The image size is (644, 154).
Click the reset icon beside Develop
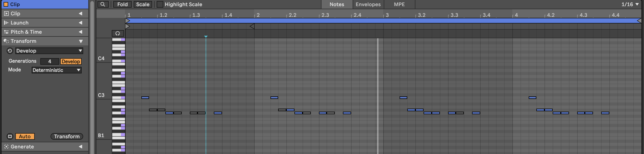coord(10,51)
